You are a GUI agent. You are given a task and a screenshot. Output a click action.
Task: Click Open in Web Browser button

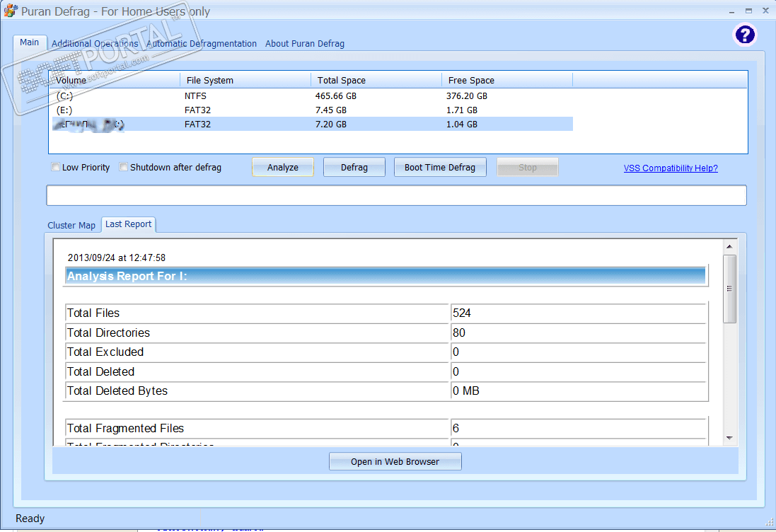pyautogui.click(x=395, y=461)
